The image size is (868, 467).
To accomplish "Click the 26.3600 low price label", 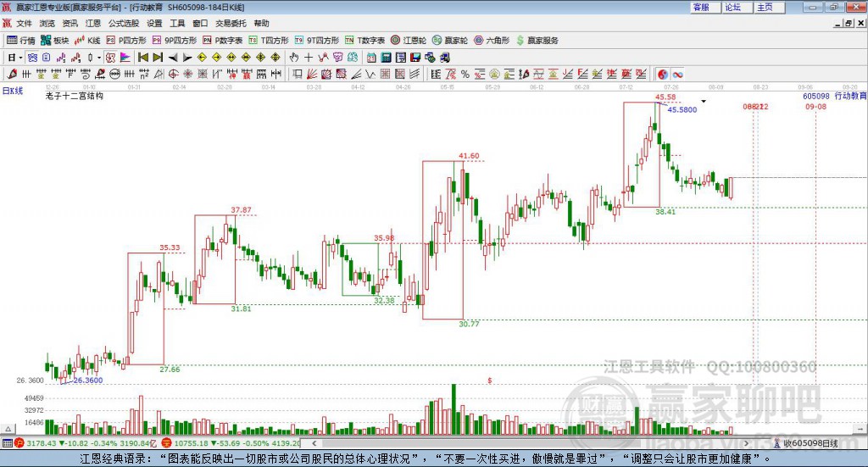I will (88, 381).
